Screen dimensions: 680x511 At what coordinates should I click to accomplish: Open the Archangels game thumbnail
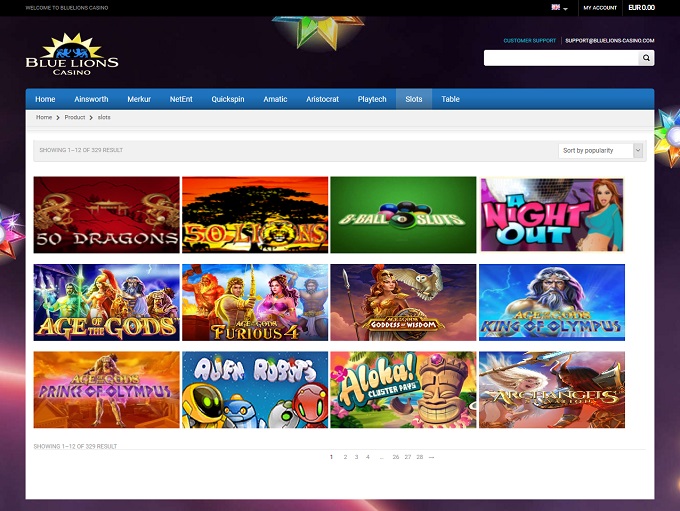pos(552,390)
